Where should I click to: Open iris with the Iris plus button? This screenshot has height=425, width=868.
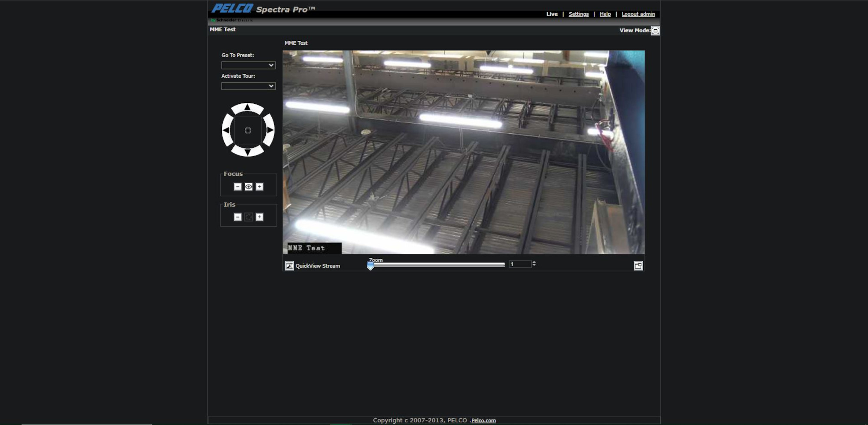point(259,217)
